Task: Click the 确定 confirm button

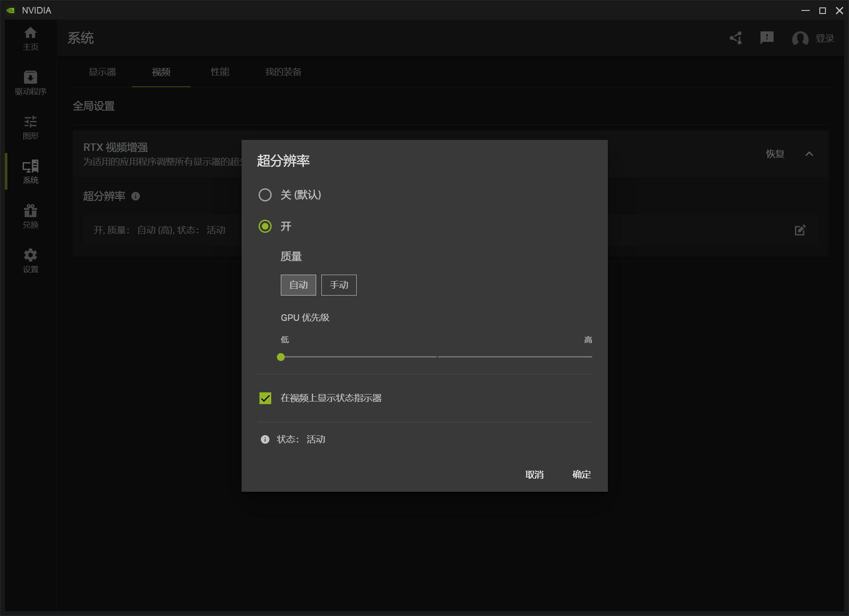Action: tap(581, 474)
